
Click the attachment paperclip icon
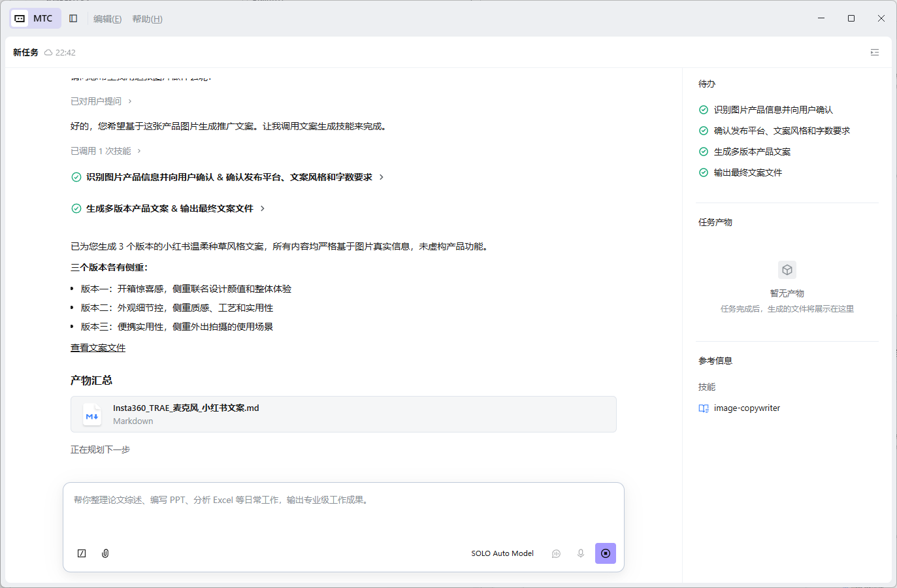[105, 553]
